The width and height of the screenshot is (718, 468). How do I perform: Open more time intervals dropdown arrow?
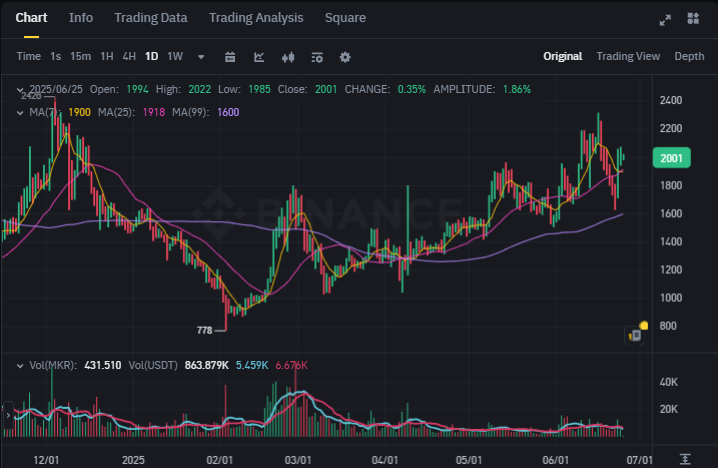201,57
